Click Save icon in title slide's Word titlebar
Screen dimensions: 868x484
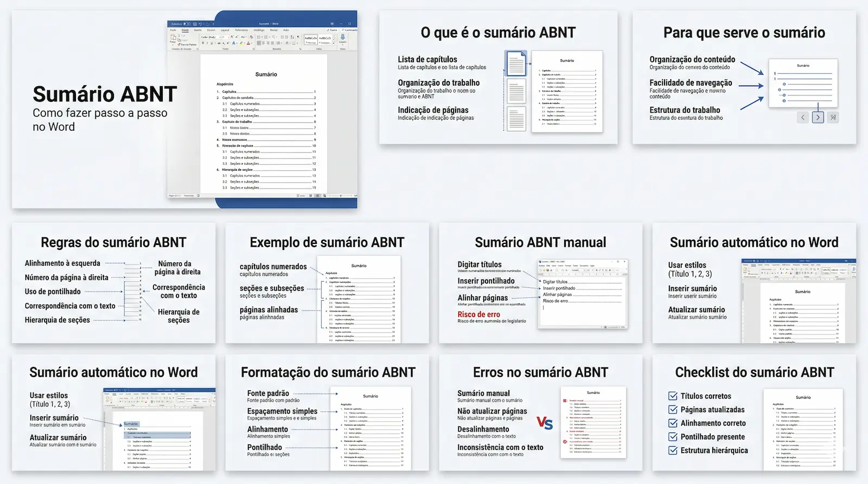coord(195,24)
